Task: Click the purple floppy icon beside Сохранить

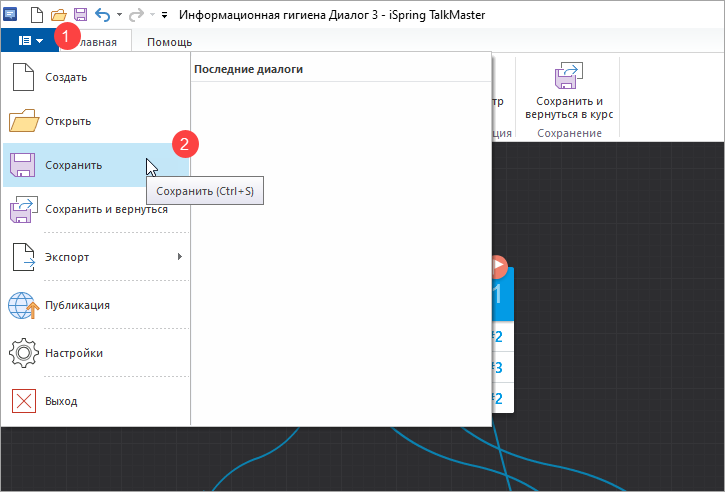Action: coord(23,165)
